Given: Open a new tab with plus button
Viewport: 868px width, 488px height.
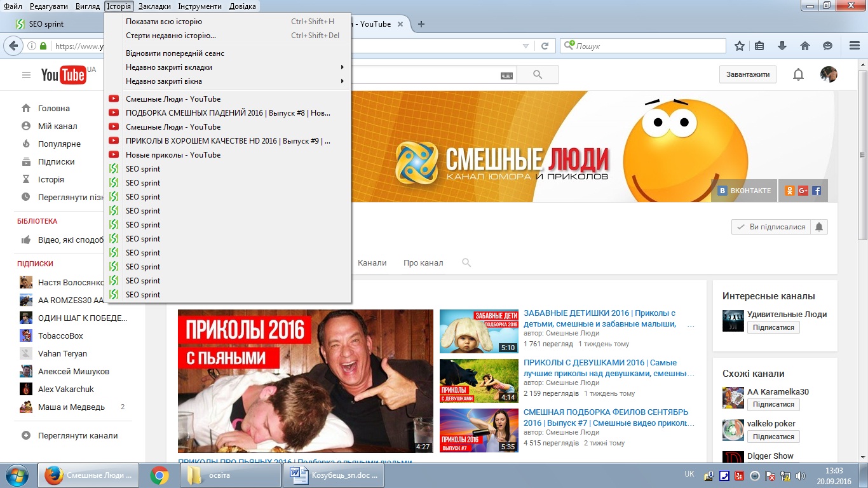Looking at the screenshot, I should pyautogui.click(x=421, y=24).
